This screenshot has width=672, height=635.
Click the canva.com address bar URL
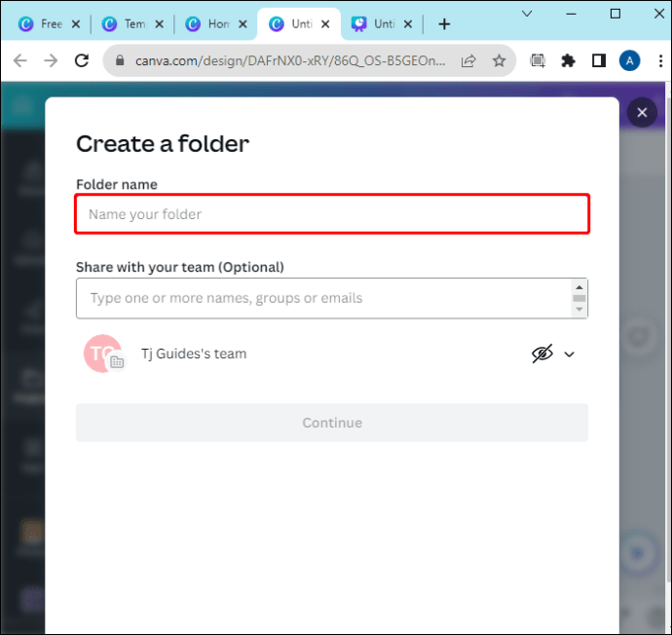click(290, 60)
